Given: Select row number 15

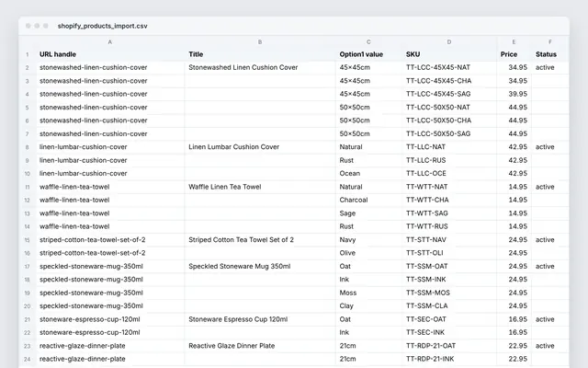Looking at the screenshot, I should [28, 240].
